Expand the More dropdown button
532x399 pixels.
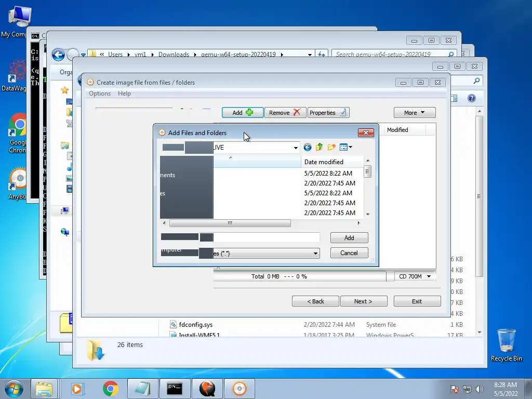pos(415,113)
